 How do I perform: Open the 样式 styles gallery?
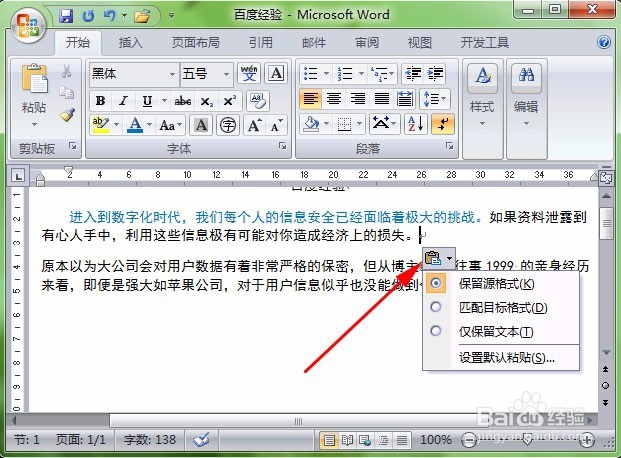pyautogui.click(x=482, y=95)
